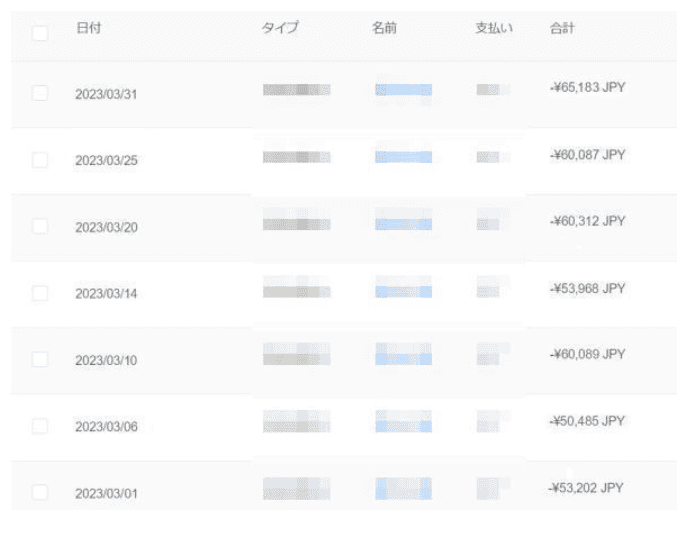The image size is (700, 548).
Task: Sort by the 日付 column header
Action: [88, 29]
